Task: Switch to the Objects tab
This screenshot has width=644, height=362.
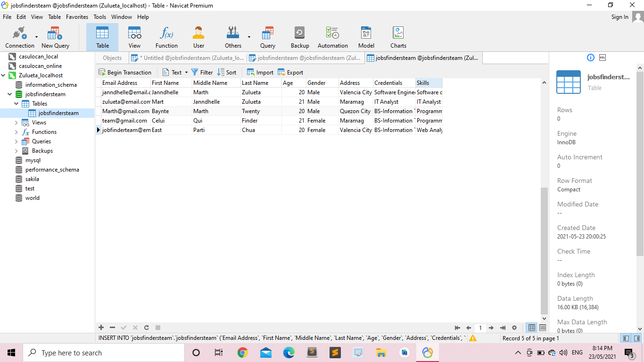Action: tap(112, 58)
